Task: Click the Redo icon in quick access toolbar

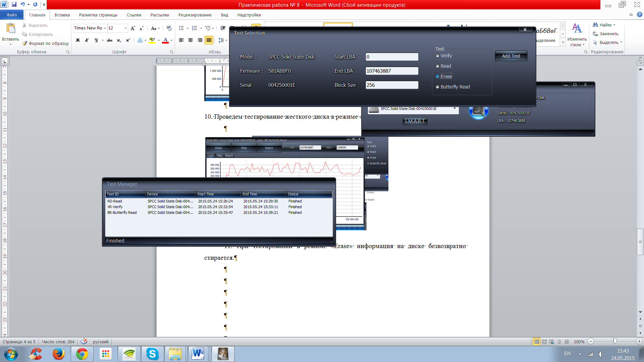Action: 35,4
